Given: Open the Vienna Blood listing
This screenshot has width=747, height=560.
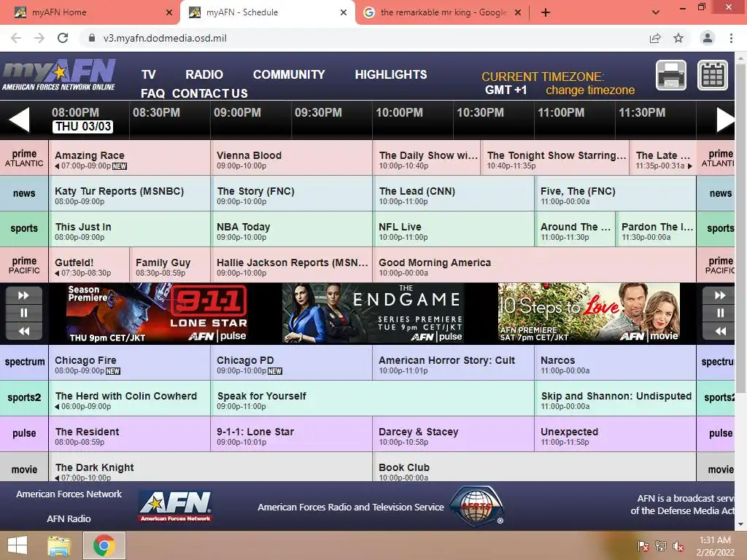Looking at the screenshot, I should click(292, 157).
